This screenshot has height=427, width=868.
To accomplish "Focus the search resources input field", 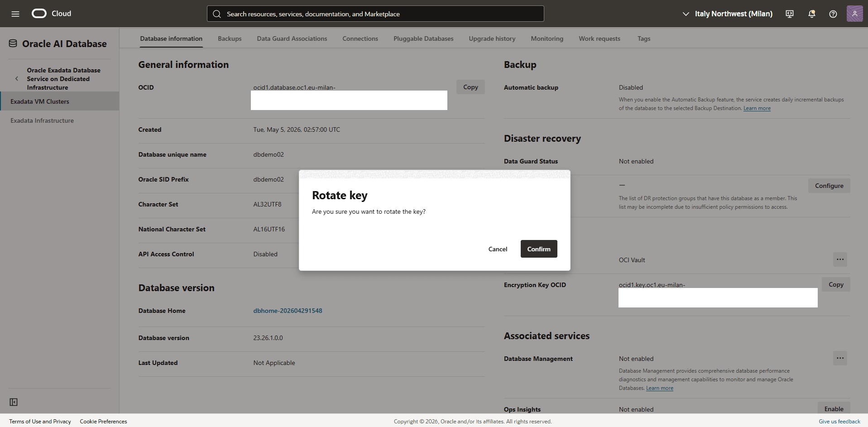I will click(375, 14).
